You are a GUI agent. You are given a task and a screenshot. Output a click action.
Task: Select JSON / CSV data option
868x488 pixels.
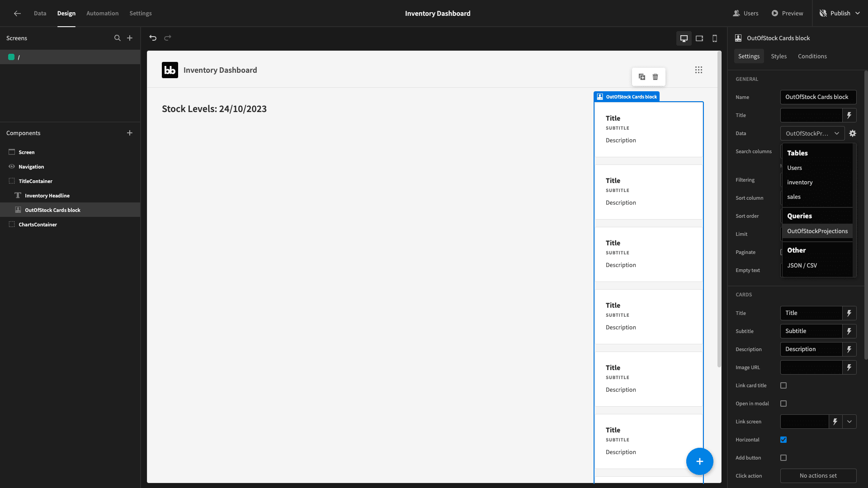click(817, 266)
